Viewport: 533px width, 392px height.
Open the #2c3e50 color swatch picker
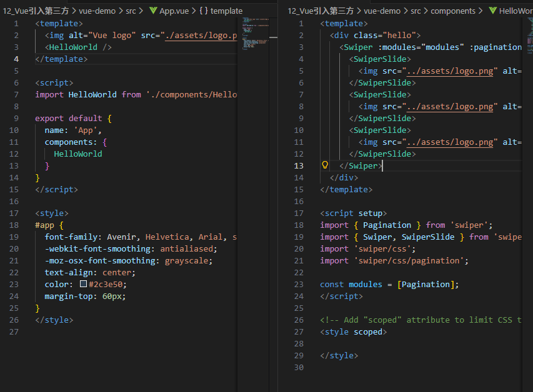click(x=83, y=284)
